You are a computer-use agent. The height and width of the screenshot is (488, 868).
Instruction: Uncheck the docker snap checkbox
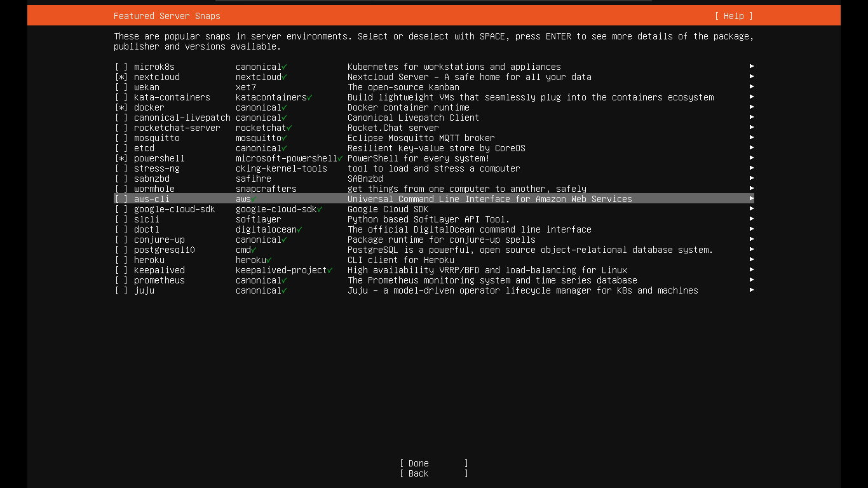coord(121,107)
